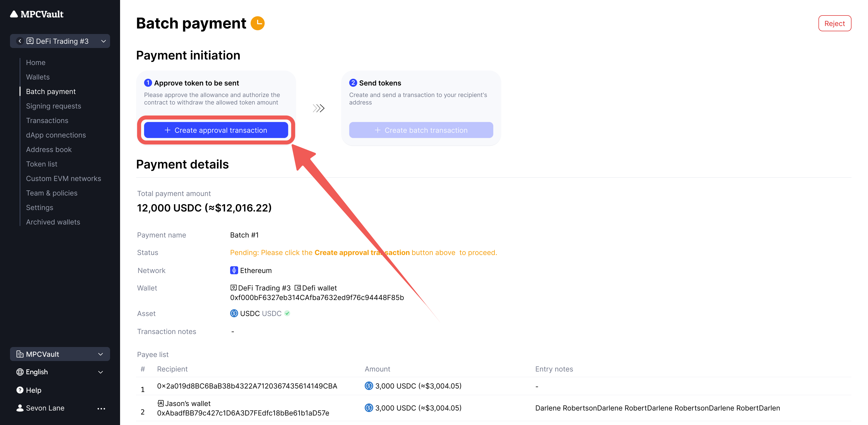This screenshot has width=868, height=425.
Task: Click the MPCVault logo icon
Action: 14,14
